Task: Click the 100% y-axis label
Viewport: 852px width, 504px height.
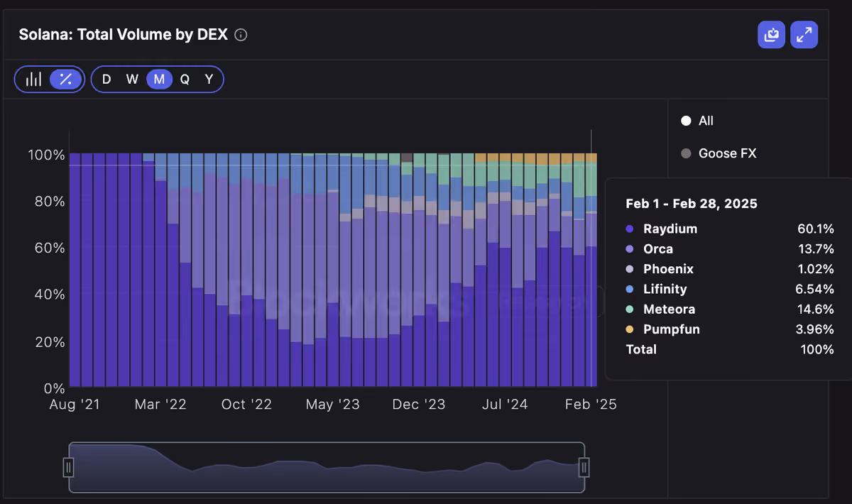Action: [47, 155]
